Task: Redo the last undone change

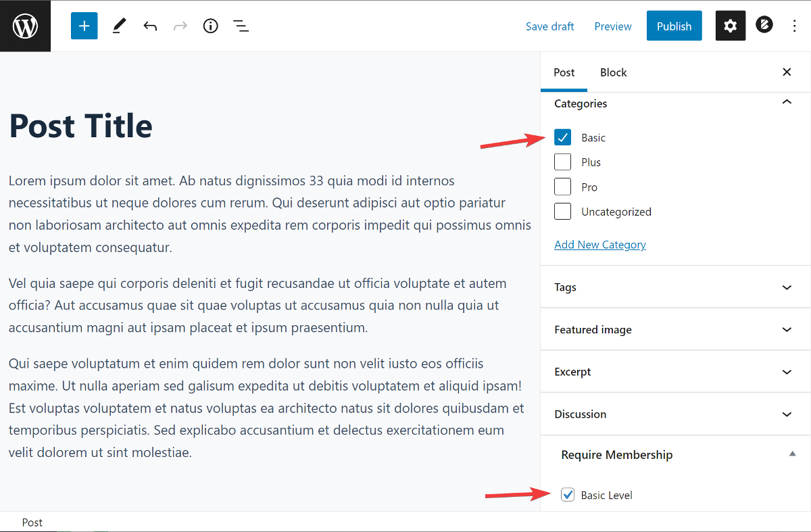Action: 180,26
